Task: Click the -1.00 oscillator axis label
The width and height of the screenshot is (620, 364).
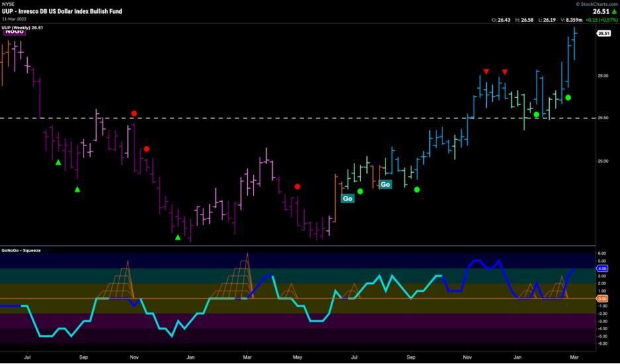Action: coord(603,306)
